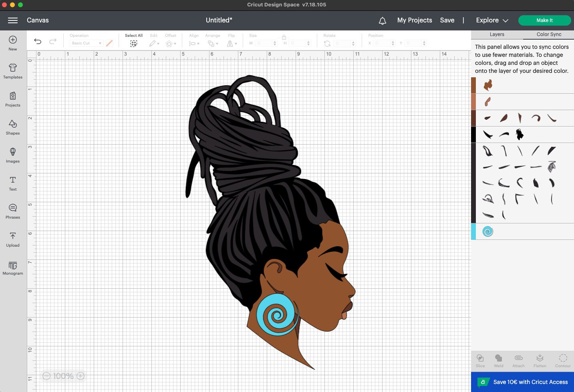Click the Make It button
The image size is (574, 392).
(x=544, y=20)
